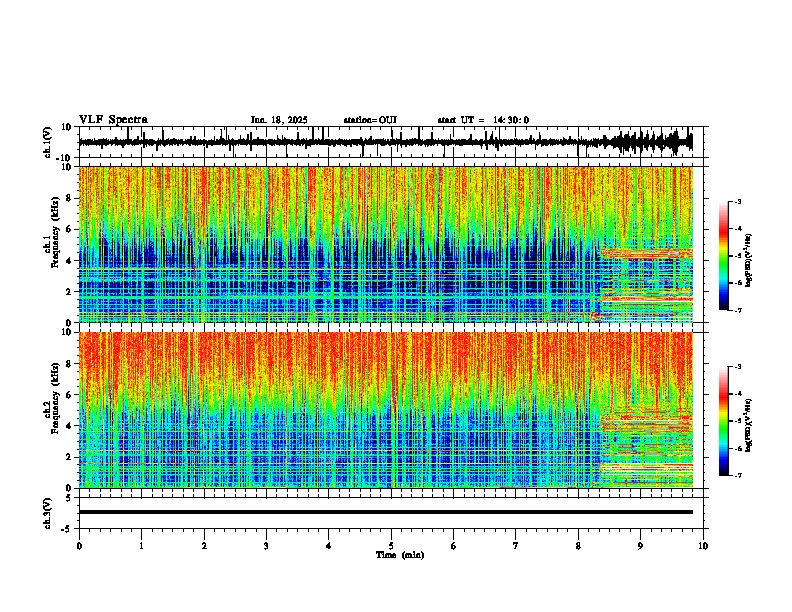Image resolution: width=792 pixels, height=612 pixels.
Task: Click the ch.2 'Frequency (kHz)' axis label
Action: (55, 398)
